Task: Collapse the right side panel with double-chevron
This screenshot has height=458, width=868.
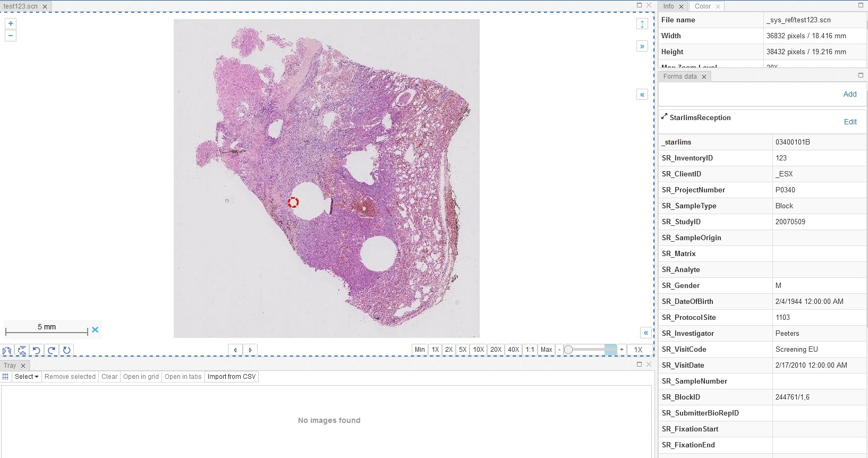Action: [642, 46]
